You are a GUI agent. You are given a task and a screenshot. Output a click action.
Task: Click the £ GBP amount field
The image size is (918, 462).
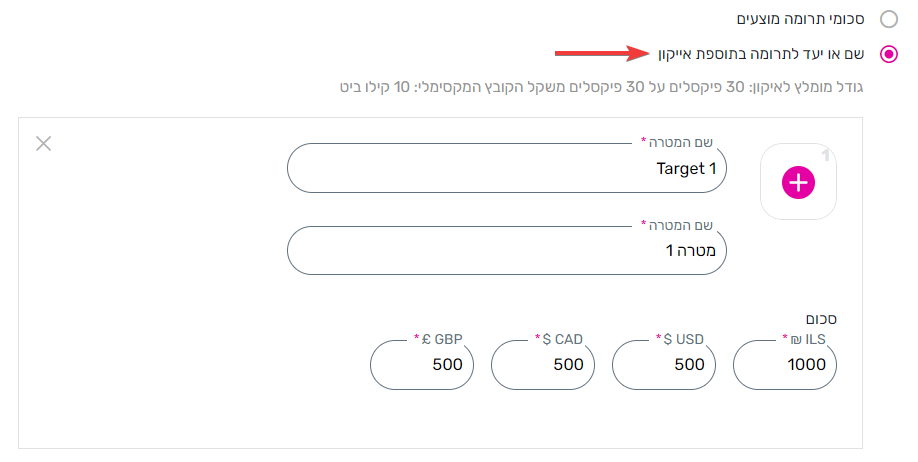422,365
